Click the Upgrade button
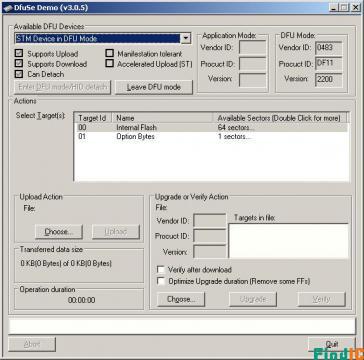Screen dimensions: 364x360 tap(253, 299)
